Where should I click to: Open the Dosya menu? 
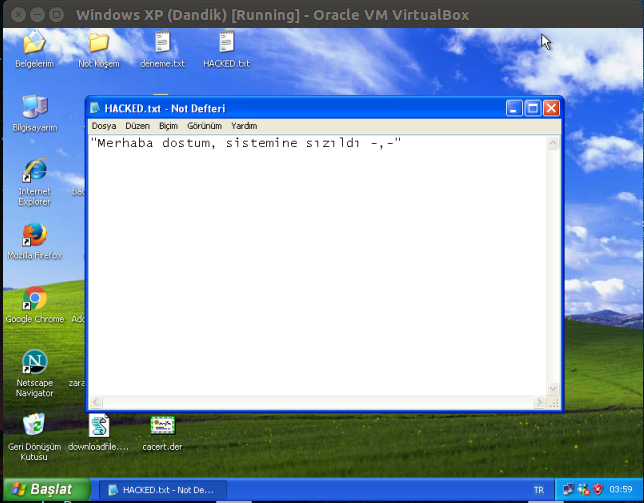104,126
